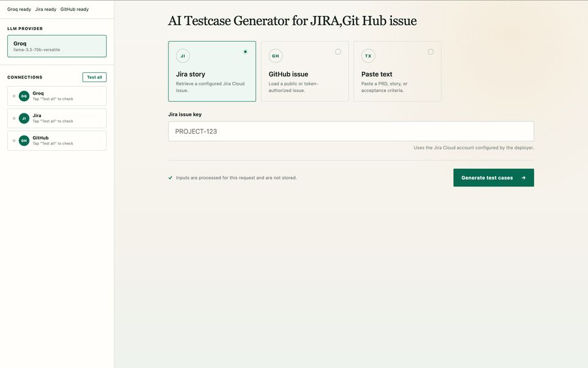Click the GH icon on GitHub issue card

click(275, 56)
